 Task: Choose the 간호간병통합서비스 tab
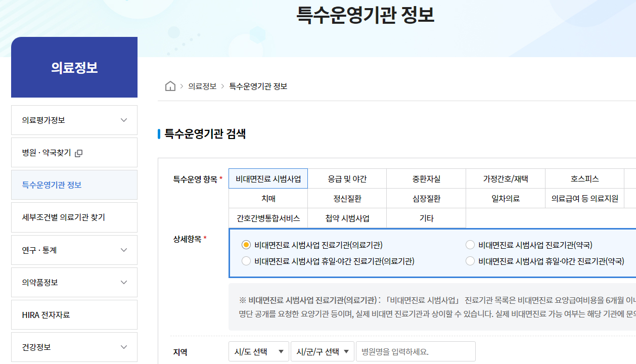(x=268, y=218)
